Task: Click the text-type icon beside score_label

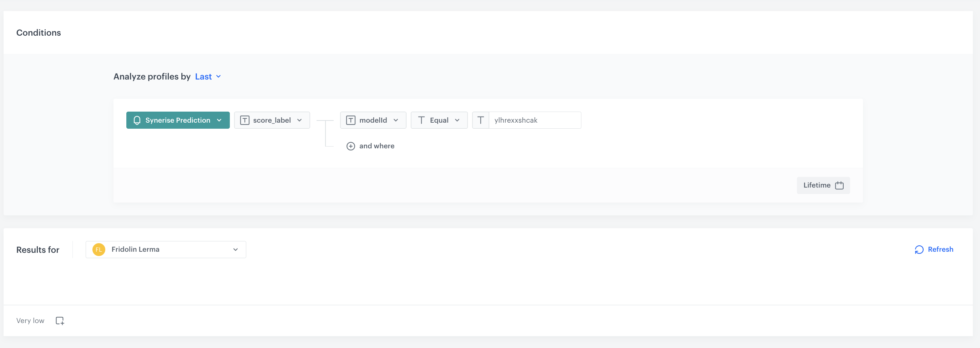Action: point(244,120)
